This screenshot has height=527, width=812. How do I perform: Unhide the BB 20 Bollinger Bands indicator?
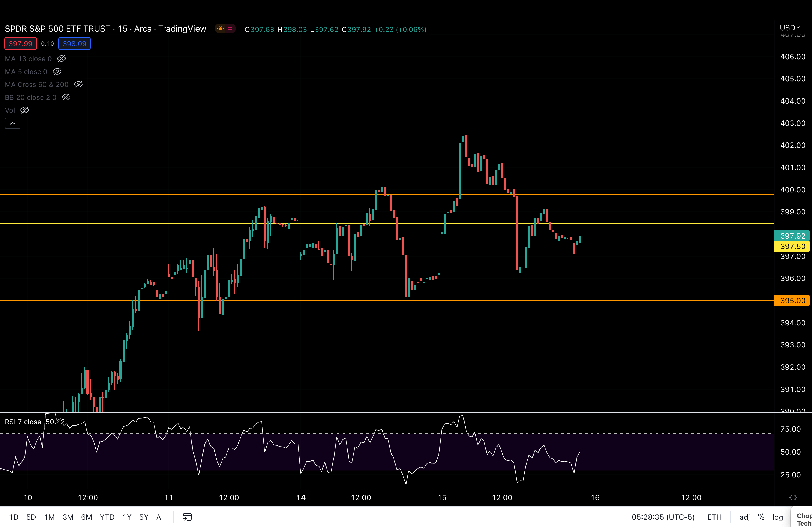(66, 97)
